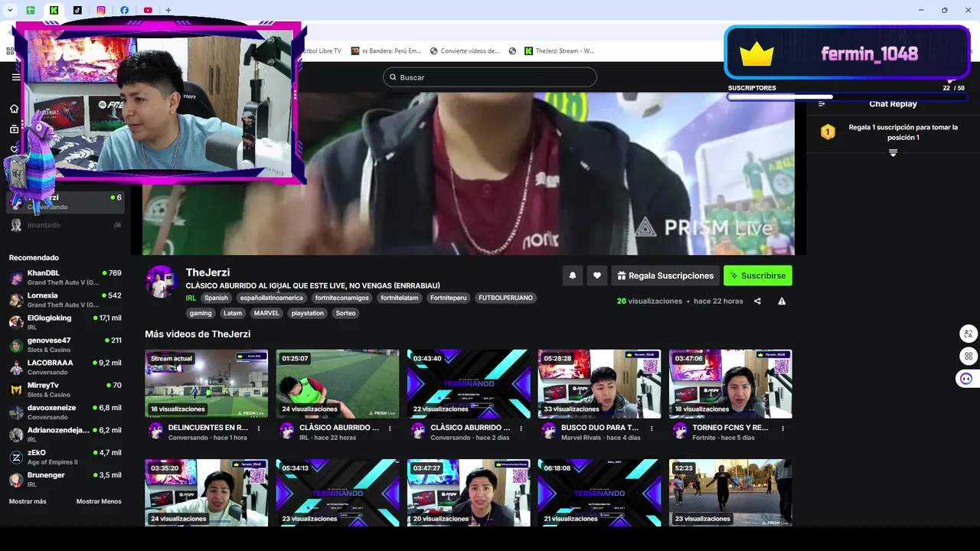This screenshot has height=551, width=980.
Task: Open KhanDBL avatar in Recomendado
Action: pos(16,278)
